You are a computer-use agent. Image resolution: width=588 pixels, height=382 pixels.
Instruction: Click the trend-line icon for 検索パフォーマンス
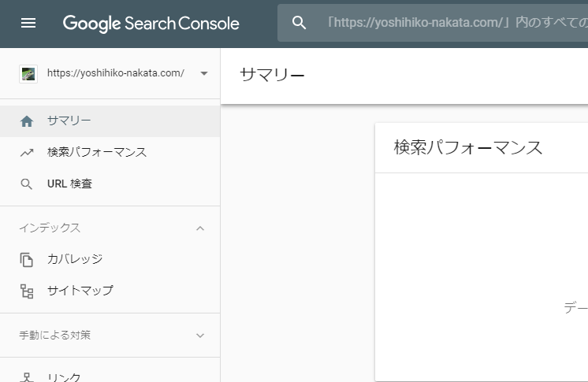click(x=27, y=153)
